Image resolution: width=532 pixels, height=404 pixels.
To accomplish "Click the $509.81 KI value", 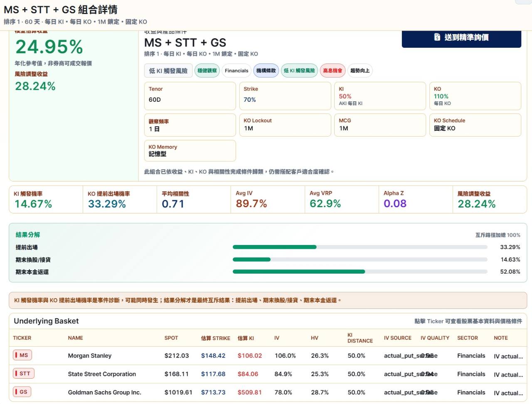I will coord(250,392).
